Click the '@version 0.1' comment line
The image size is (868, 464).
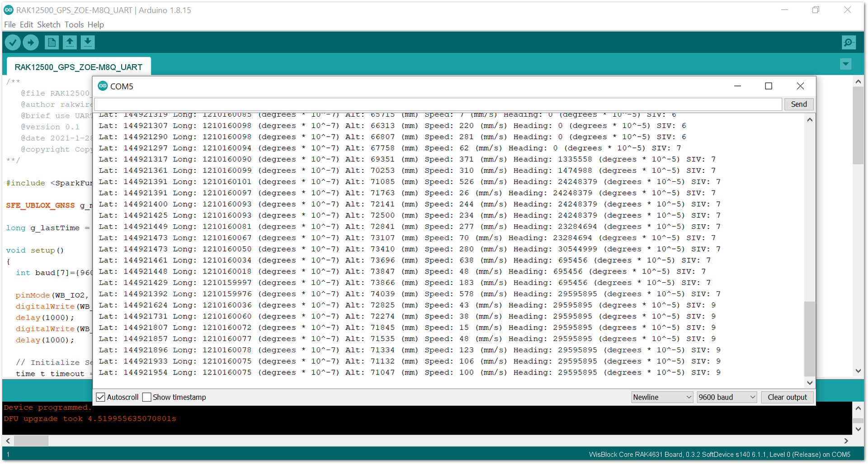tap(50, 127)
